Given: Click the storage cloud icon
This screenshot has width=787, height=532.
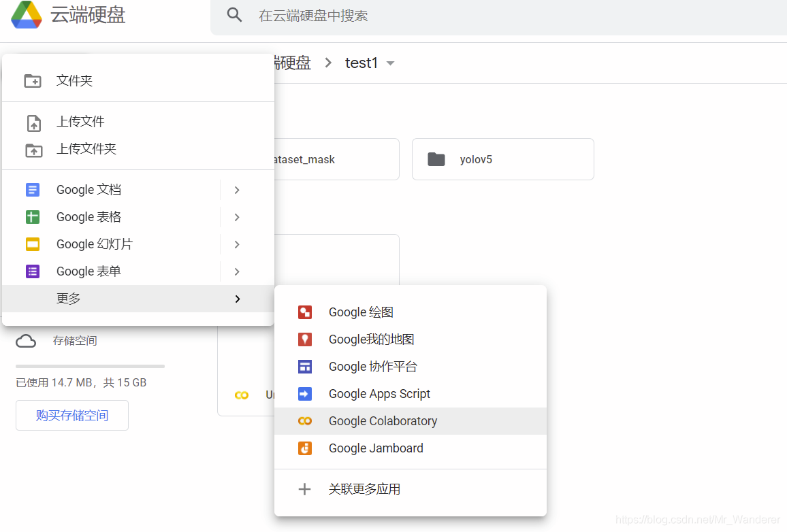Looking at the screenshot, I should [x=26, y=342].
